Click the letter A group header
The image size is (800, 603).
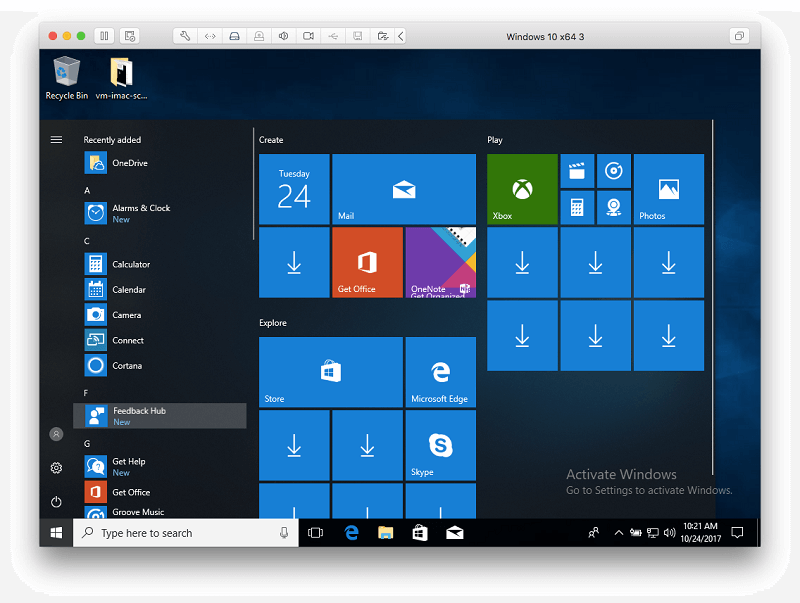[x=87, y=190]
